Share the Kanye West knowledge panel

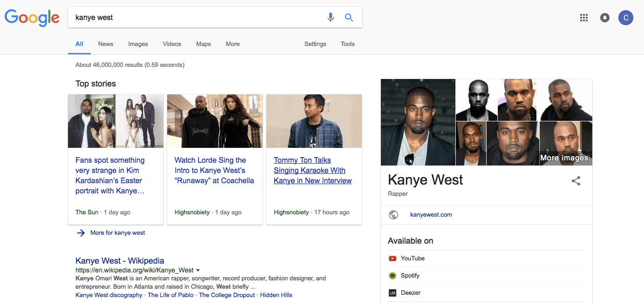tap(576, 181)
